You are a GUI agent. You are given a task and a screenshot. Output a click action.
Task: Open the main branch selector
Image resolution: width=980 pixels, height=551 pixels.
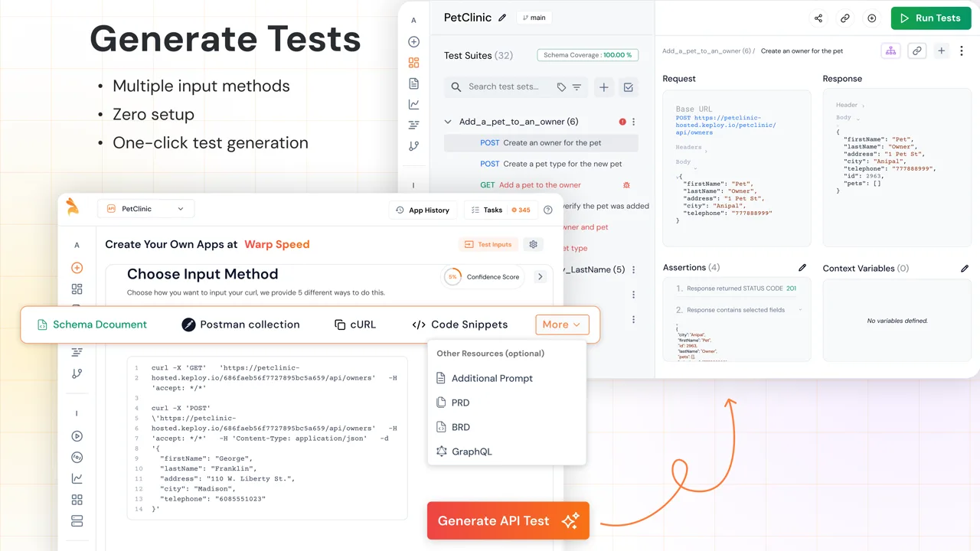(536, 18)
